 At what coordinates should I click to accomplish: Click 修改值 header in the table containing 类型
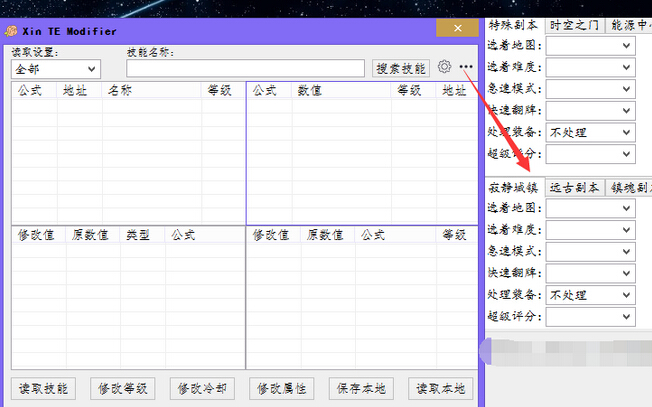[39, 235]
